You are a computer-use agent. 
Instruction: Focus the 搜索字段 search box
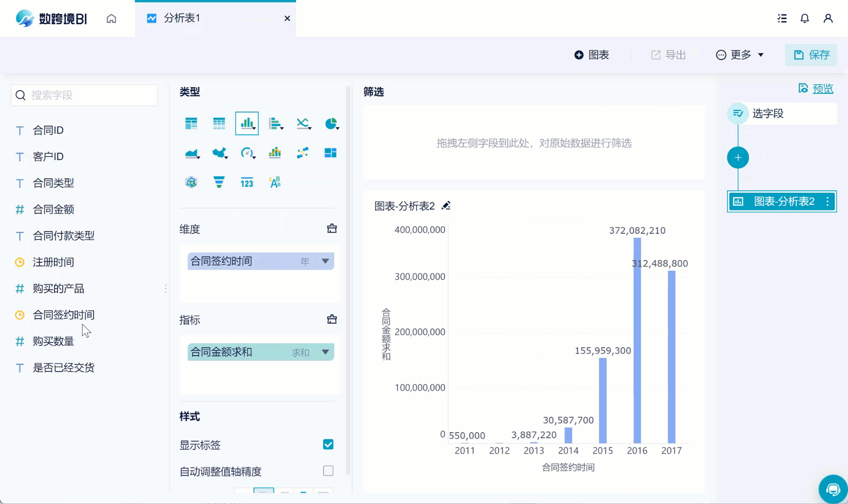coord(85,95)
